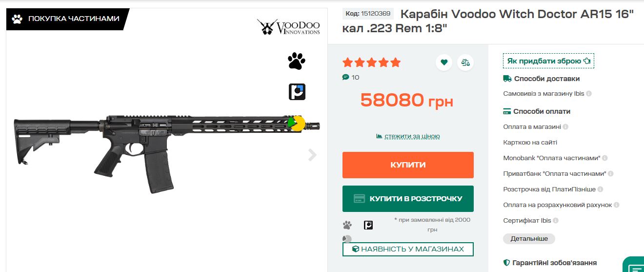Click the compare scales icon
This screenshot has width=644, height=272.
[x=465, y=63]
